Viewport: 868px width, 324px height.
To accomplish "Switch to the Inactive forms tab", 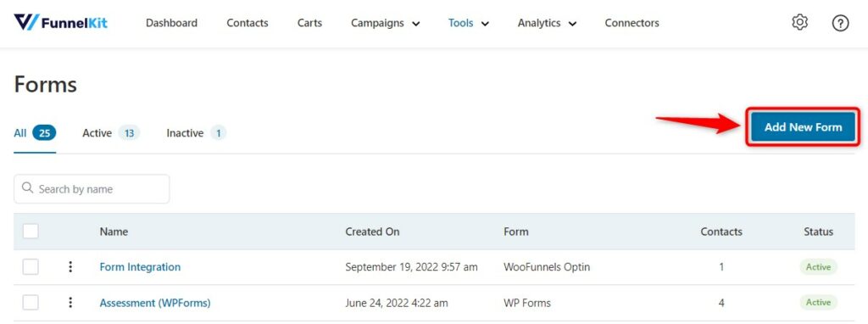I will 196,133.
